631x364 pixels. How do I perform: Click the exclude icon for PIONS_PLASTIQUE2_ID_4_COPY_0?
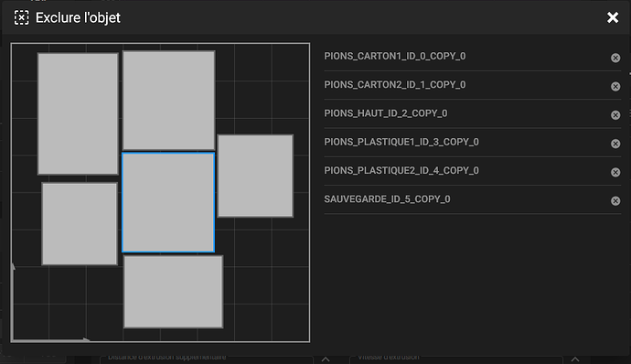pos(615,172)
